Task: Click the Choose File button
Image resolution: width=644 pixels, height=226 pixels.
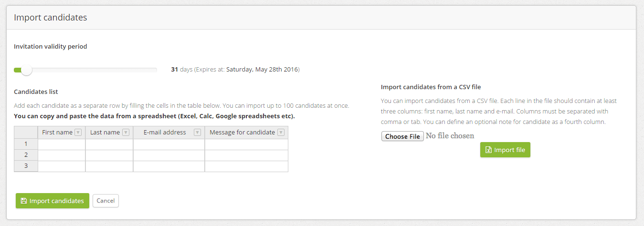Action: click(x=402, y=136)
